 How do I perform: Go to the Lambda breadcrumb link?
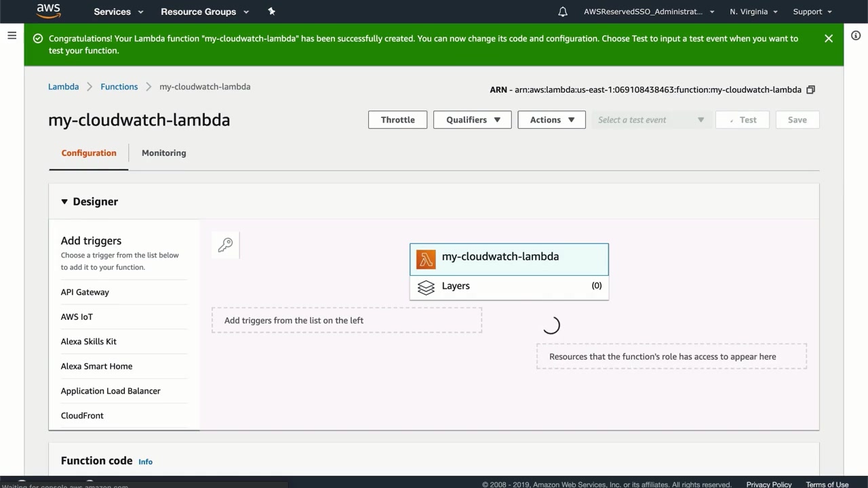point(63,87)
